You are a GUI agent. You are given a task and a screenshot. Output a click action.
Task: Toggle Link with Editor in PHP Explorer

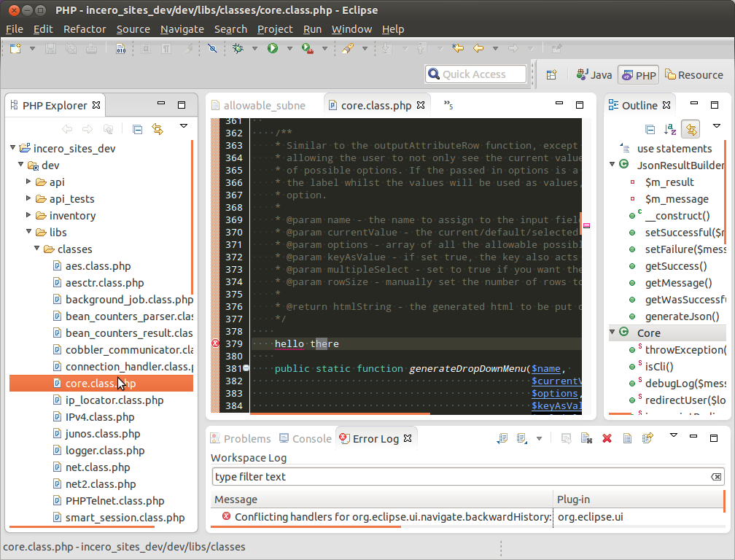point(157,129)
